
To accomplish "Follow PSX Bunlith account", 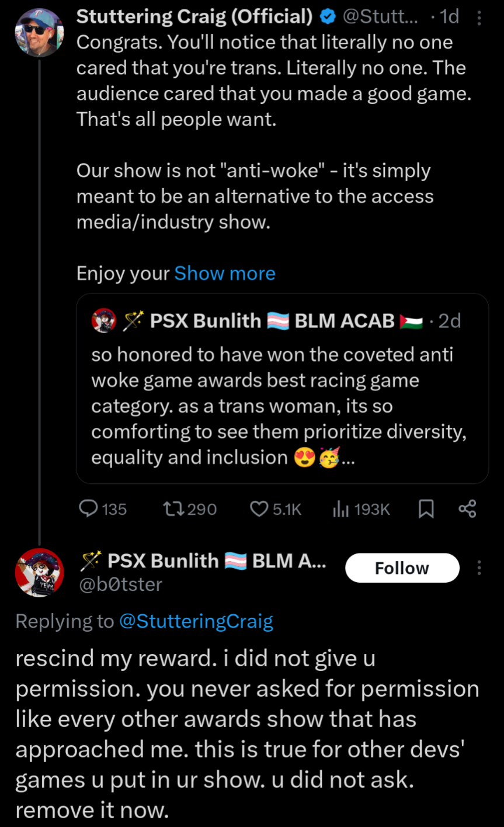I will pyautogui.click(x=402, y=568).
